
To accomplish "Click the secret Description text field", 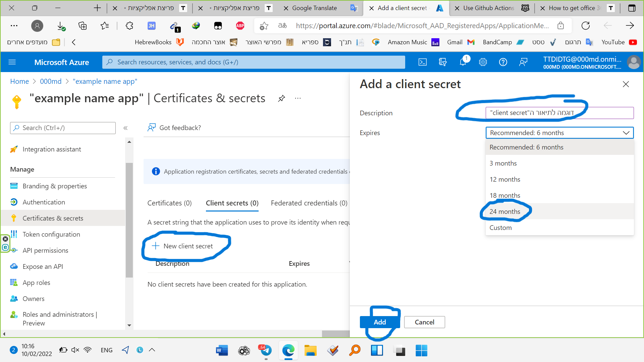I will [559, 113].
